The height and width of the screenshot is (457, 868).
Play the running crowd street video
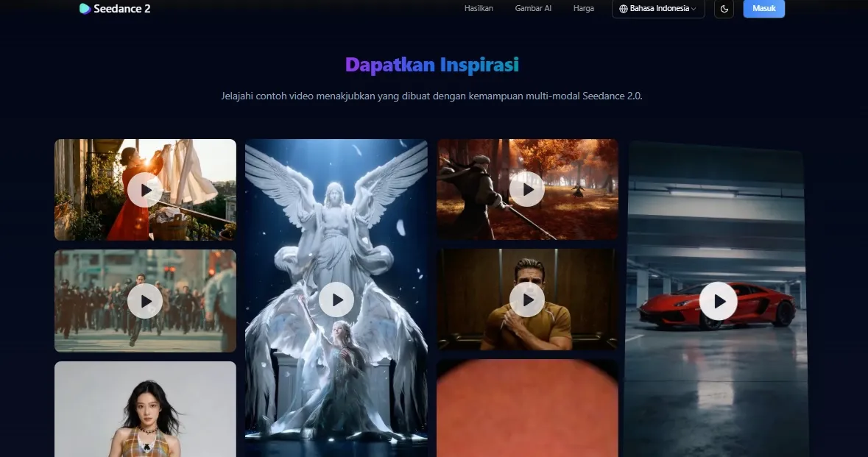tap(145, 301)
